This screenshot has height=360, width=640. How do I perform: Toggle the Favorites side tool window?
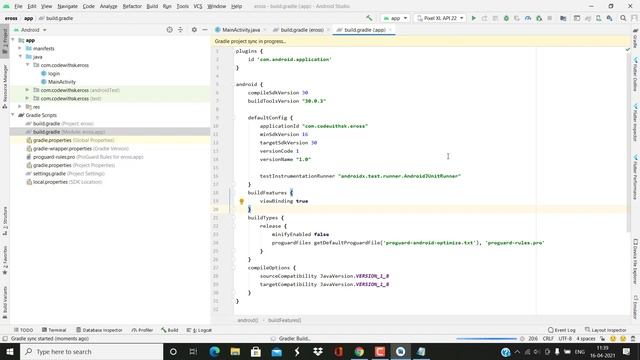pos(5,260)
